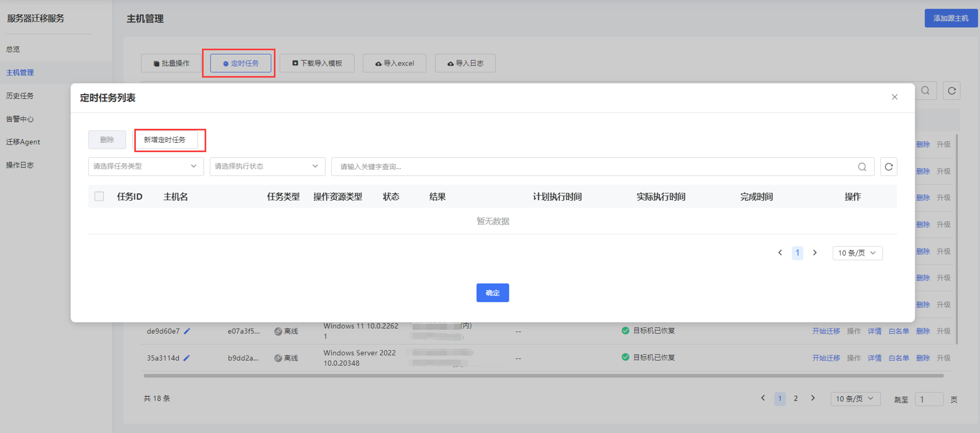Open the 请选择任务类型 dropdown
The image size is (980, 433).
click(x=146, y=166)
